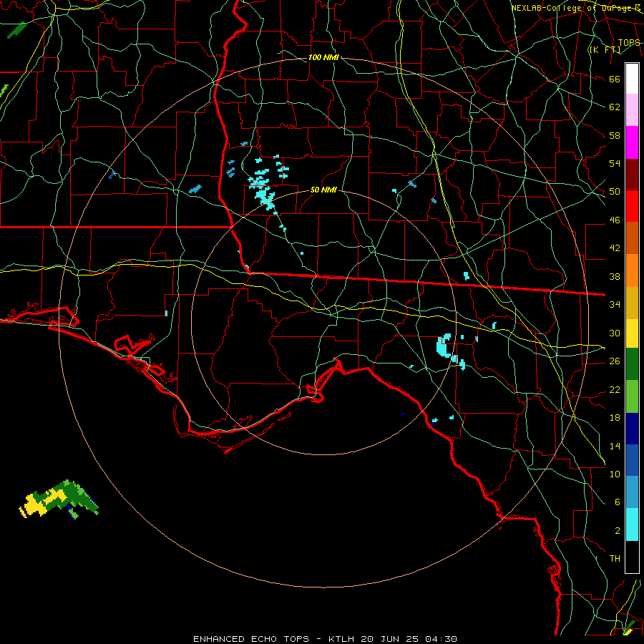Viewport: 644px width, 644px height.
Task: Select the dark orange color bar segment
Action: (x=632, y=238)
